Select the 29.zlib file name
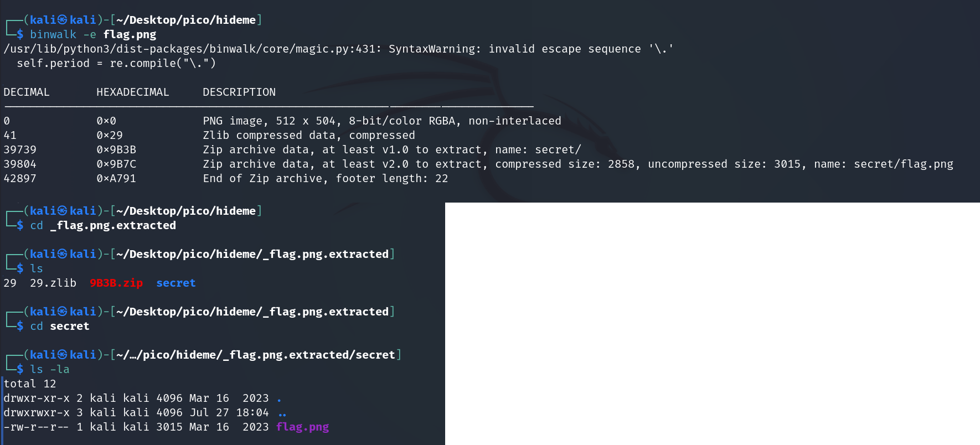 (53, 283)
